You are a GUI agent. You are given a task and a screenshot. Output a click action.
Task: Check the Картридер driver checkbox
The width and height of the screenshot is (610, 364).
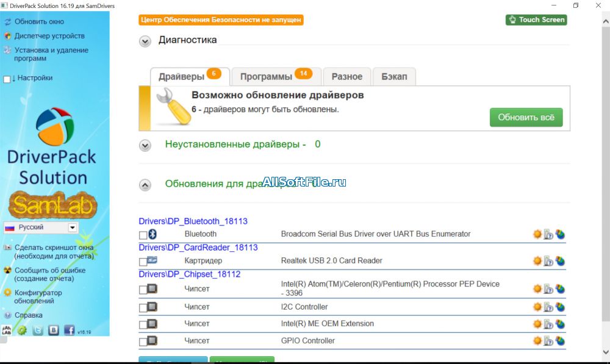pyautogui.click(x=143, y=262)
